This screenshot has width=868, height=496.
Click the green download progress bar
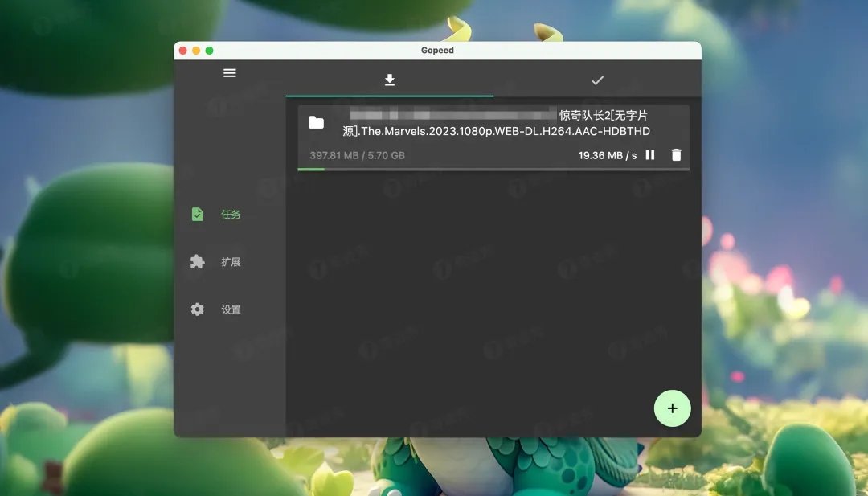coord(311,169)
